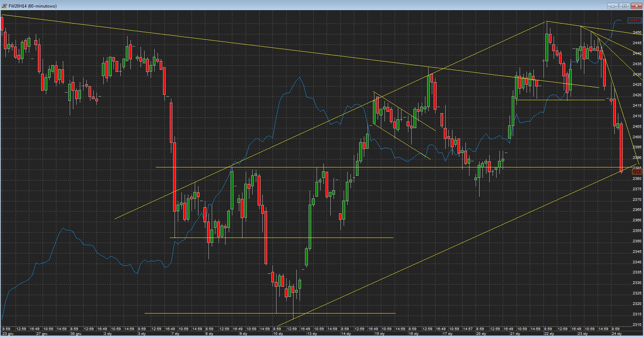The image size is (644, 337).
Task: Click the 24 sty date label
Action: point(617,334)
